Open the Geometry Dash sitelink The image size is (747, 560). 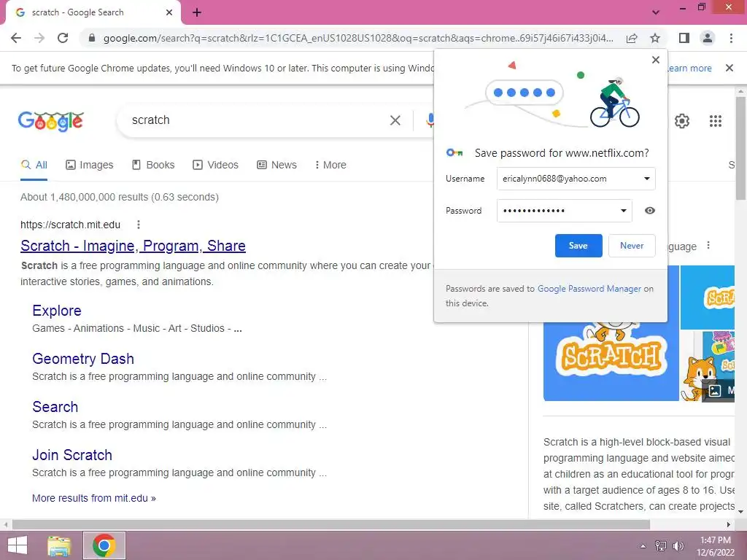tap(83, 359)
